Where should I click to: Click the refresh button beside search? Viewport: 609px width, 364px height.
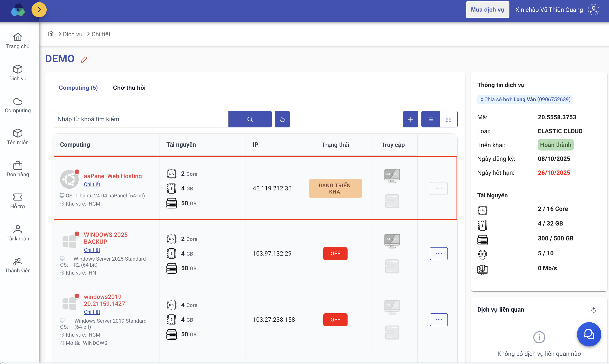click(x=282, y=119)
